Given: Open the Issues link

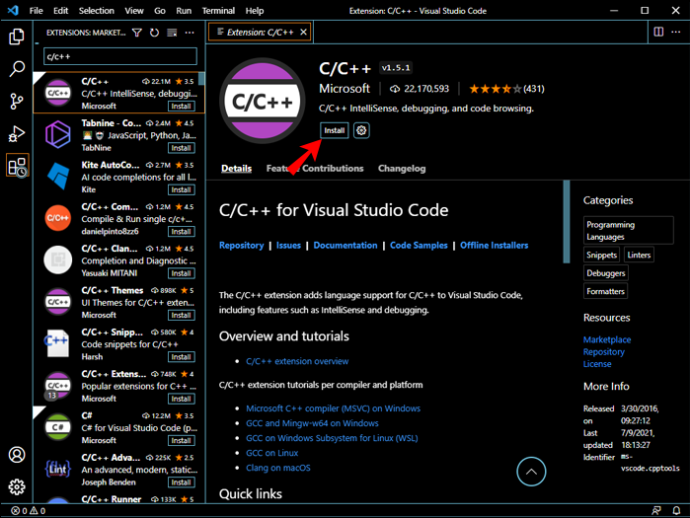Looking at the screenshot, I should [288, 245].
